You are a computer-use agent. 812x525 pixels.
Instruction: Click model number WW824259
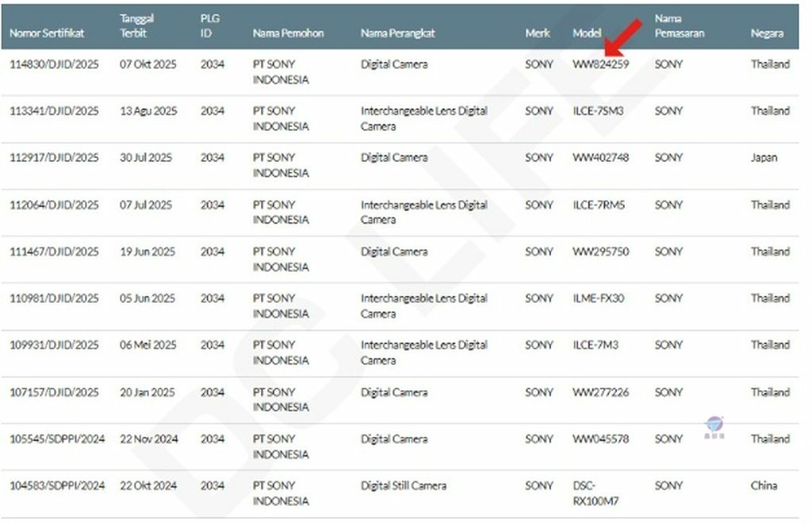pyautogui.click(x=600, y=64)
